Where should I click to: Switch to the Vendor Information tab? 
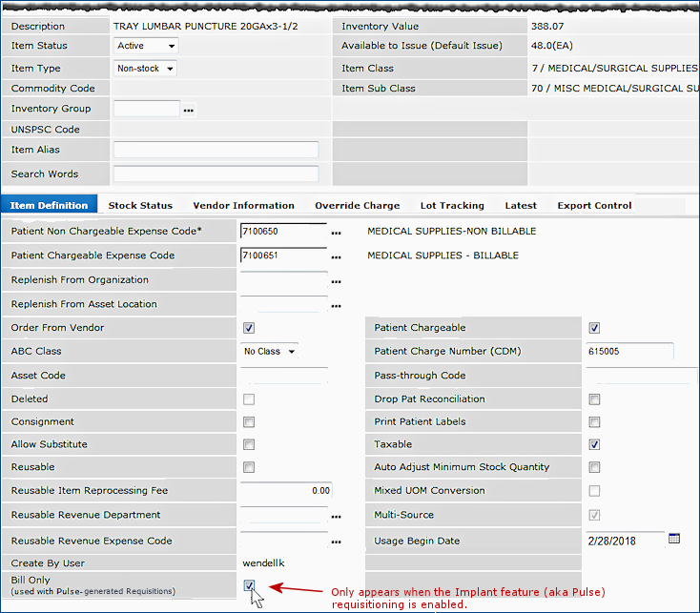(x=243, y=205)
